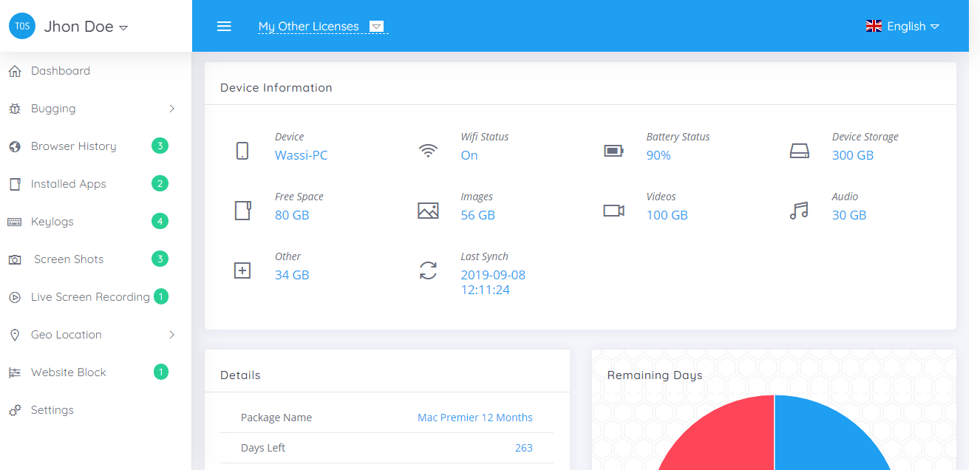
Task: Click the Wifi Status icon
Action: [x=428, y=151]
